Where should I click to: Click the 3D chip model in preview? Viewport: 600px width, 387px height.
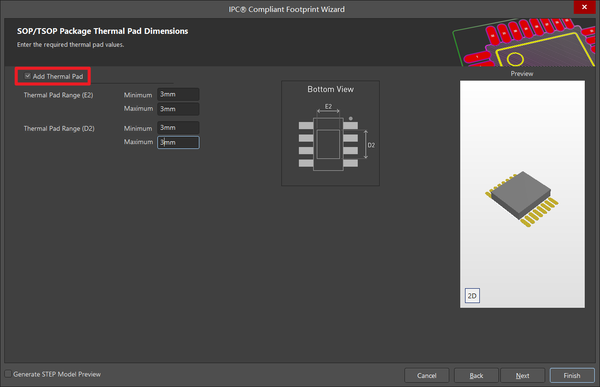pos(522,199)
